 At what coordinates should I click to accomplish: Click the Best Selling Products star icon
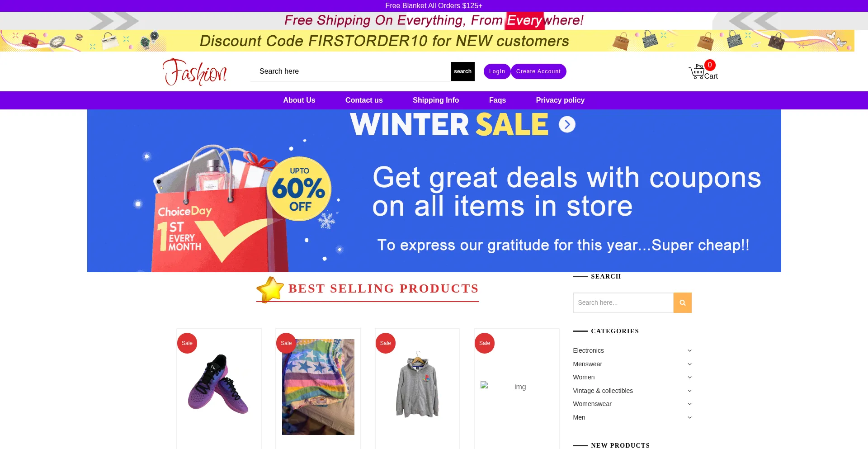point(270,289)
